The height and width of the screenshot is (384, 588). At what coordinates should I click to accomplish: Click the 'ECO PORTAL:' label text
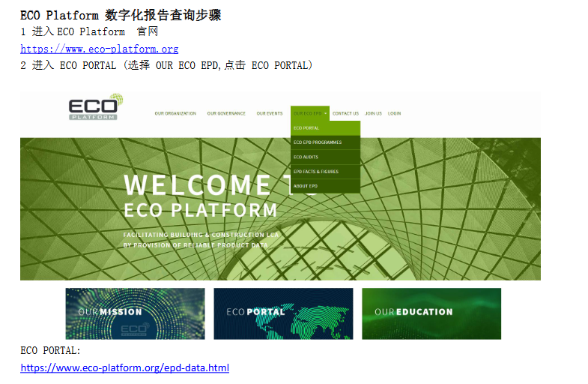click(x=50, y=350)
